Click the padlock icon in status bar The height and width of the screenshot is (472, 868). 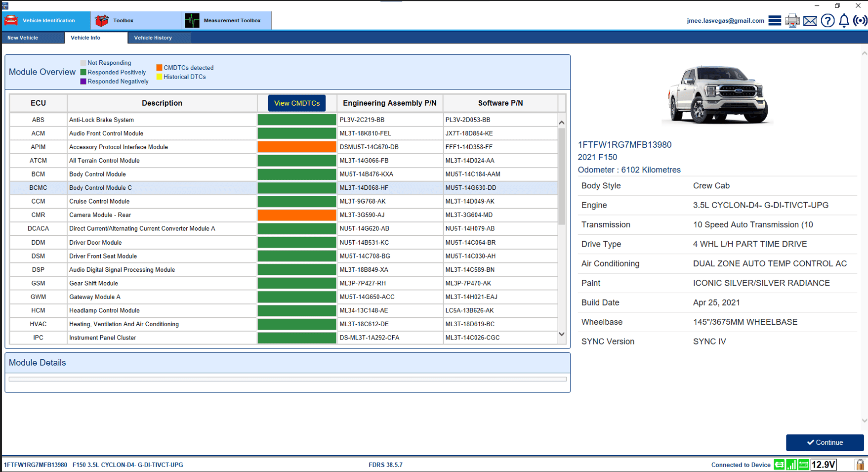click(860, 465)
